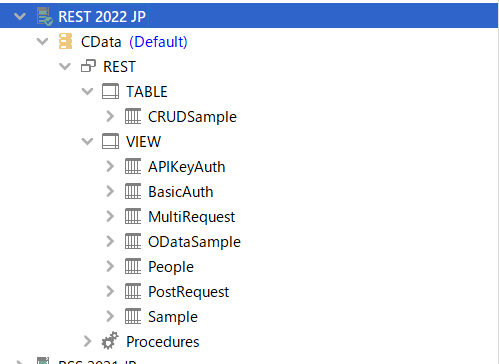499x364 pixels.
Task: Click the APIKeyAuth view icon
Action: (x=133, y=166)
